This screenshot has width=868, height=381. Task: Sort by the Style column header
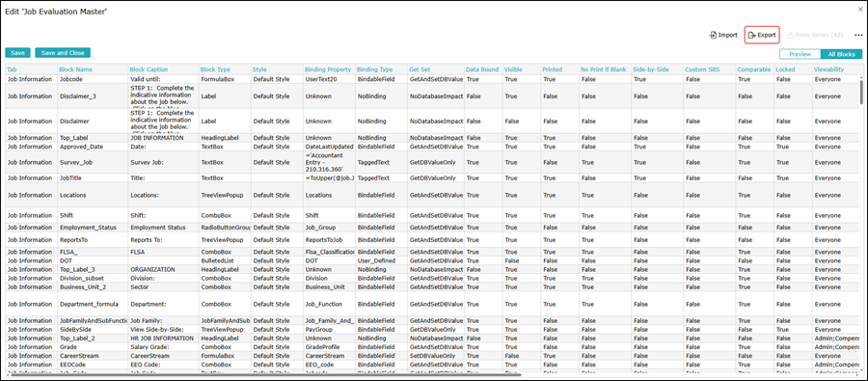point(259,69)
